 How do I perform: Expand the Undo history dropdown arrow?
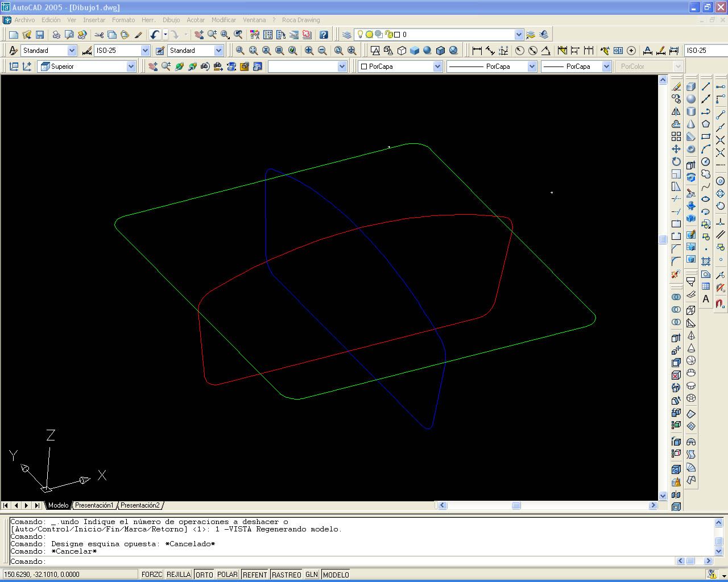165,35
